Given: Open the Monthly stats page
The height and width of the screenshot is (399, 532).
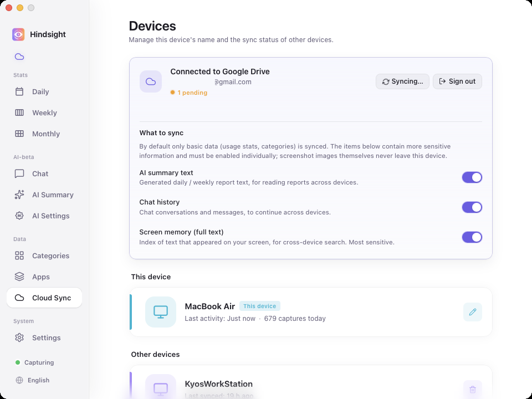Looking at the screenshot, I should [44, 134].
